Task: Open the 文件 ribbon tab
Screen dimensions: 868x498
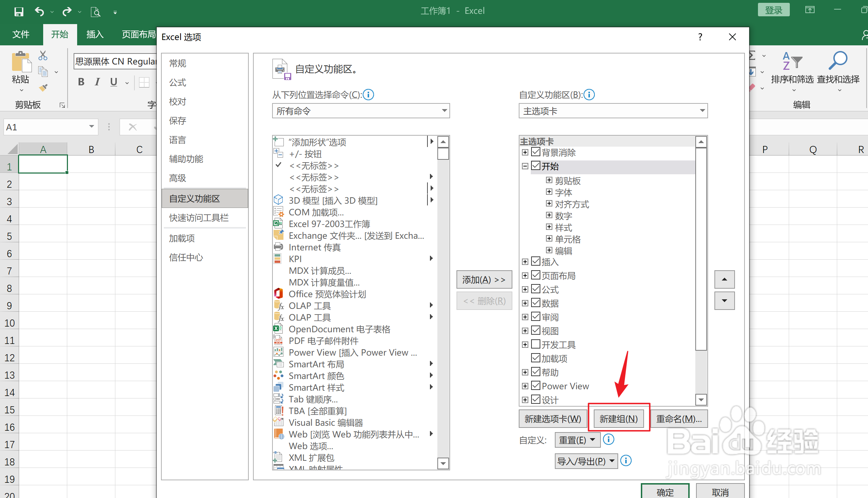Action: point(21,34)
